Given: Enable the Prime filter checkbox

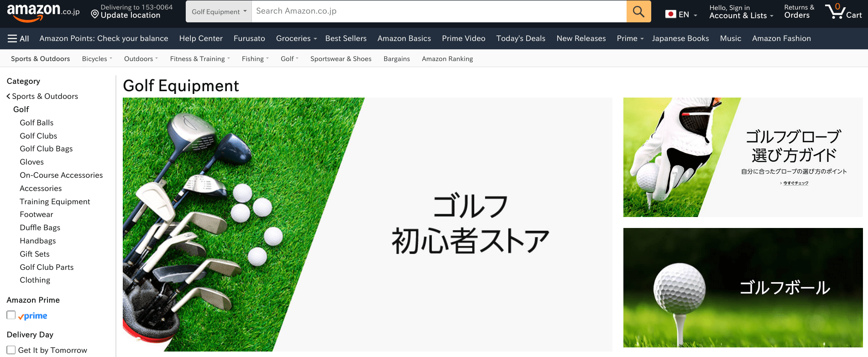Looking at the screenshot, I should point(11,315).
